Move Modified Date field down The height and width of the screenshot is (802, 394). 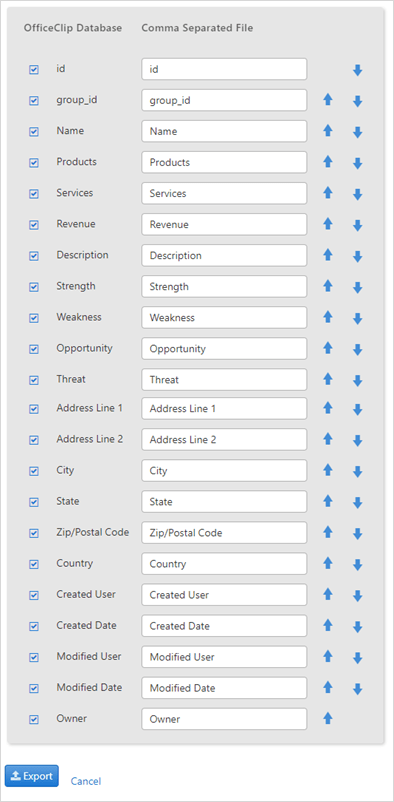pos(358,689)
